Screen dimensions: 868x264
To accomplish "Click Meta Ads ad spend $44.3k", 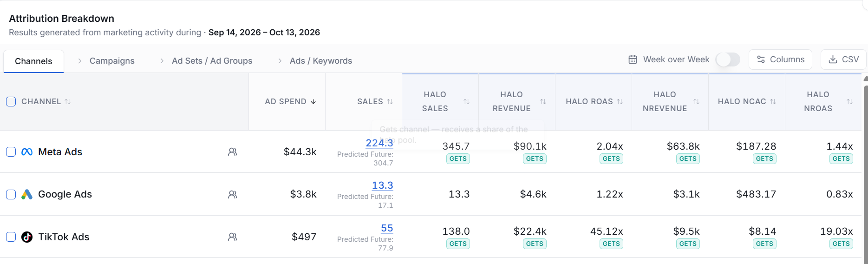I will (300, 152).
